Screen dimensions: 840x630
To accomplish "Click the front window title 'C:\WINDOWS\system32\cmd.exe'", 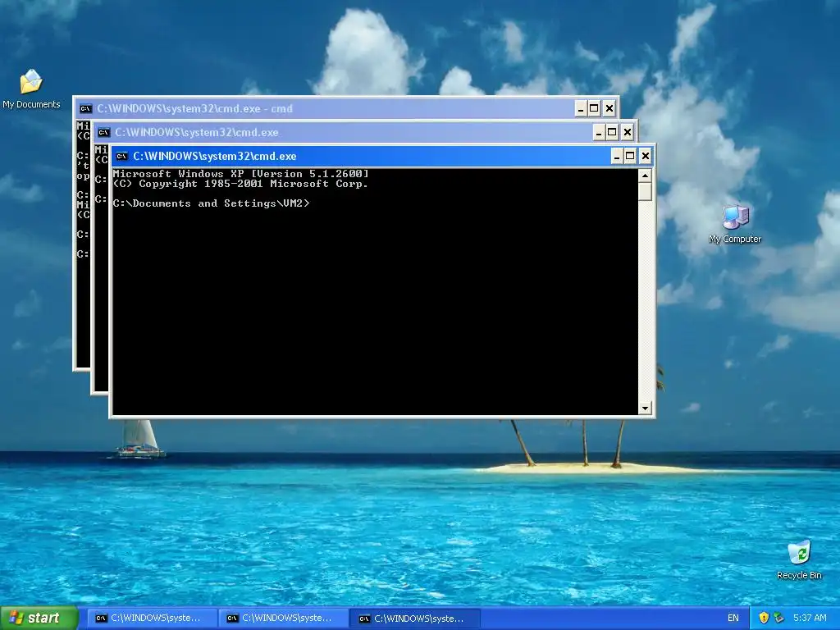I will point(215,157).
